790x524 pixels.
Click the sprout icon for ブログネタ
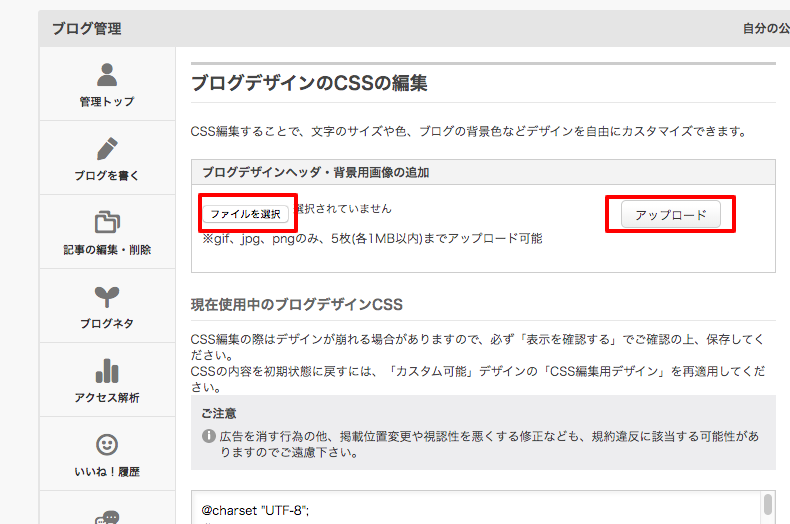107,296
